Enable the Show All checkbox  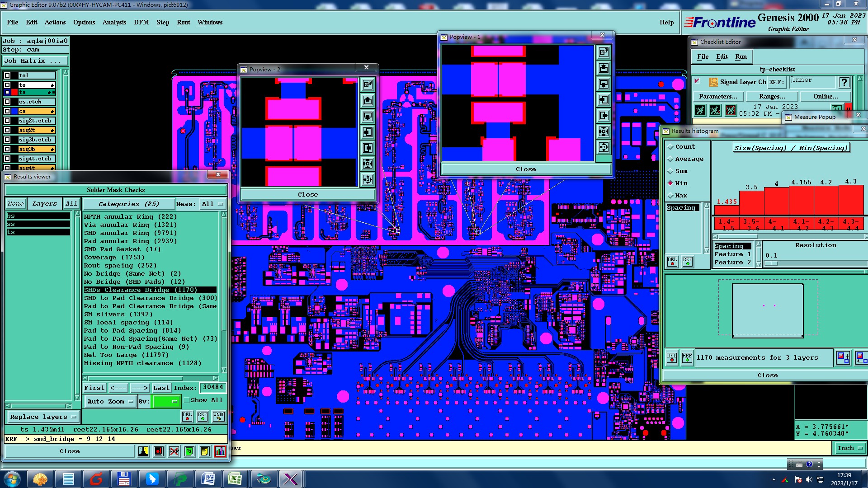tap(187, 400)
